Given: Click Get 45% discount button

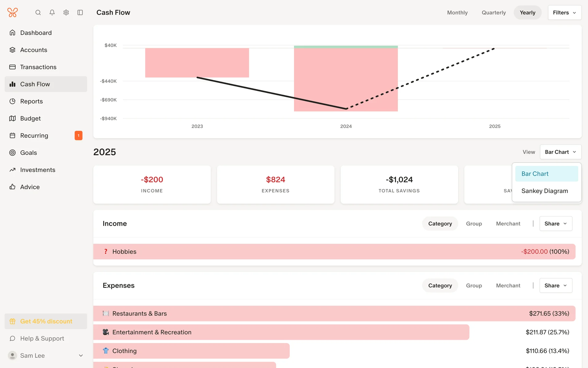Looking at the screenshot, I should pyautogui.click(x=46, y=321).
